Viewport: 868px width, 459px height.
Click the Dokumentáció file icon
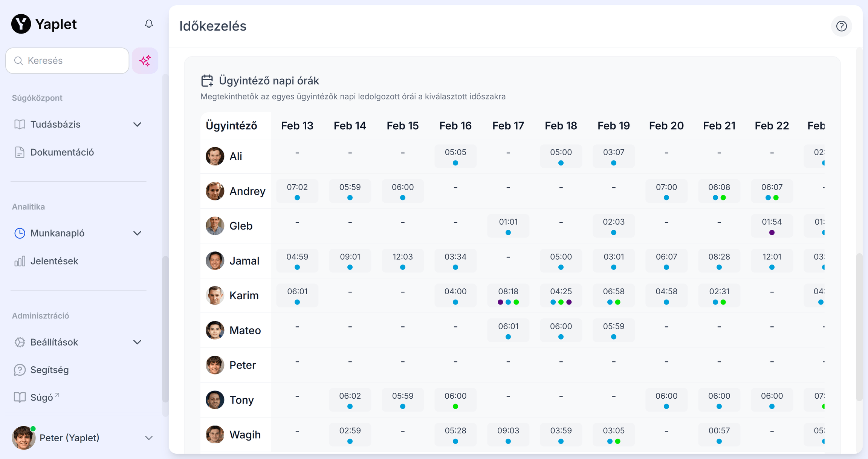(x=20, y=152)
